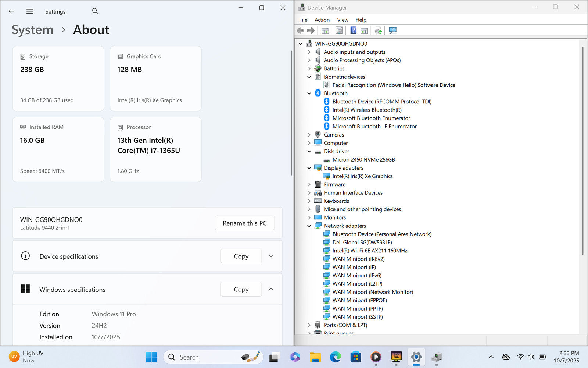Viewport: 588px width, 368px height.
Task: Click Show/Hide Console Tree toolbar icon
Action: 325,31
